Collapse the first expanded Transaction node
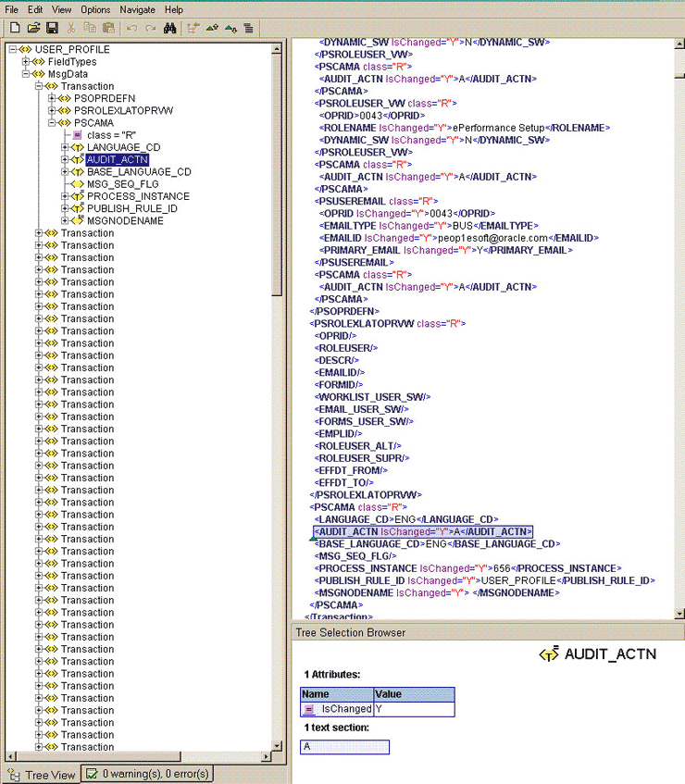The width and height of the screenshot is (685, 784). tap(39, 86)
